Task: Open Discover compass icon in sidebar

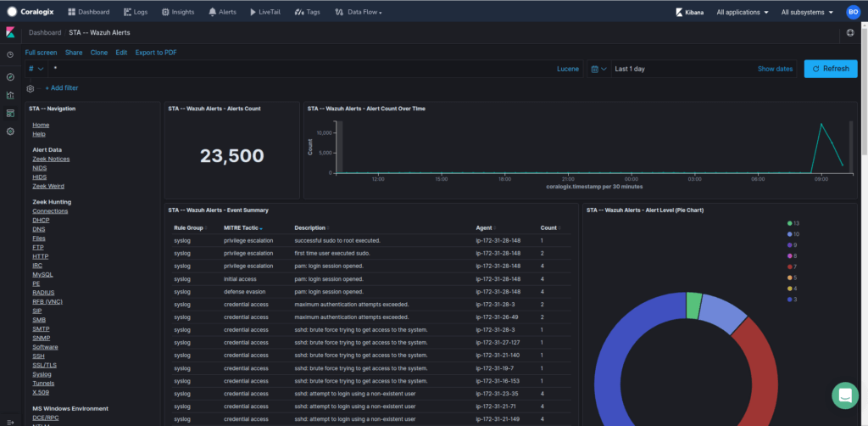Action: [x=10, y=77]
